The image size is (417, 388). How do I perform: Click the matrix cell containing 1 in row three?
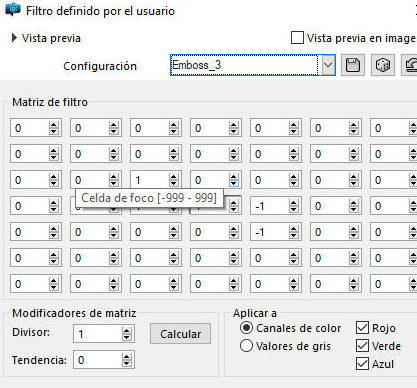pos(150,180)
